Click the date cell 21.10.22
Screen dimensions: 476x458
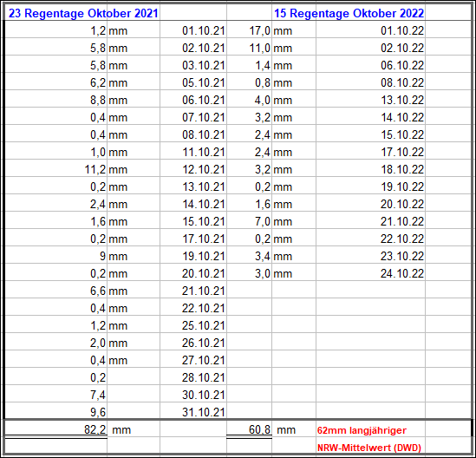point(402,221)
